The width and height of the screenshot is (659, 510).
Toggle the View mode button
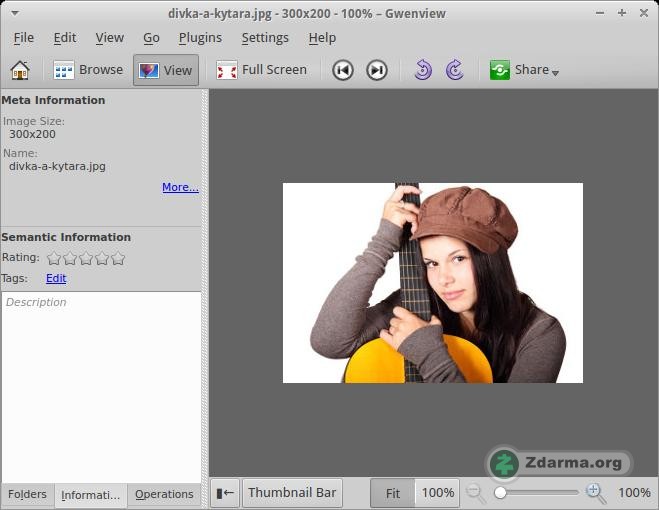166,70
